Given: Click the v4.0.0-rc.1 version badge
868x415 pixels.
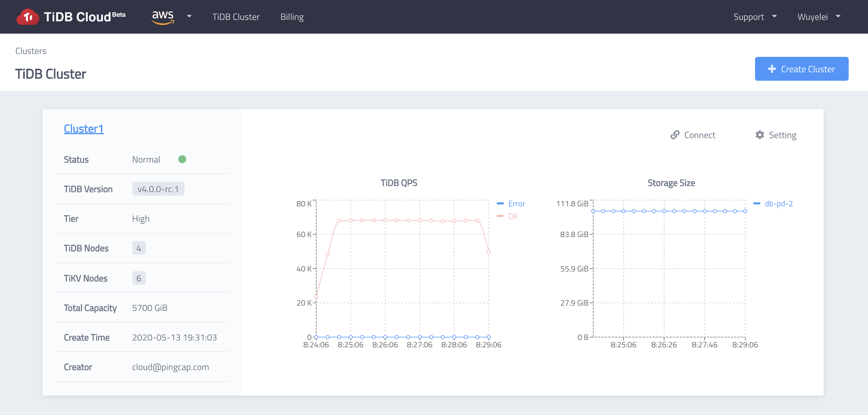Looking at the screenshot, I should click(158, 189).
